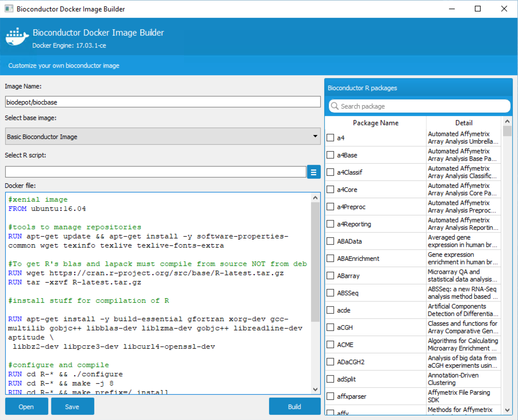Tick the ABarray package checkbox
This screenshot has width=518, height=420.
pyautogui.click(x=330, y=275)
